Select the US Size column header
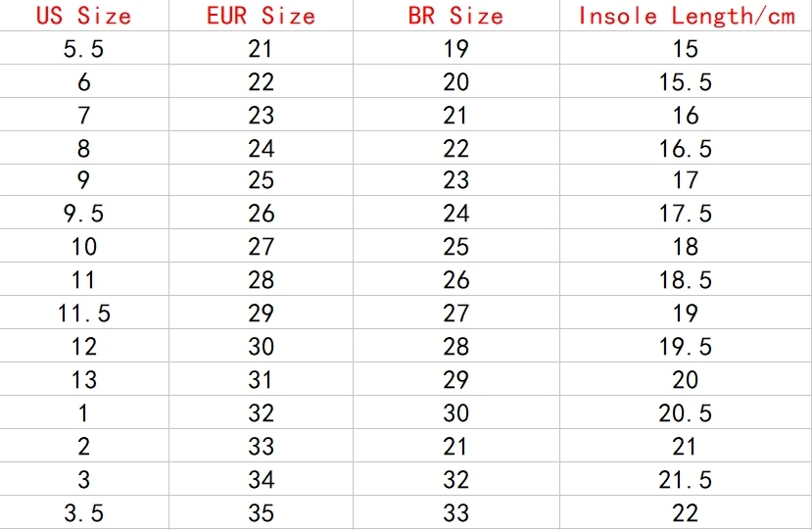This screenshot has width=812, height=530. click(x=84, y=15)
